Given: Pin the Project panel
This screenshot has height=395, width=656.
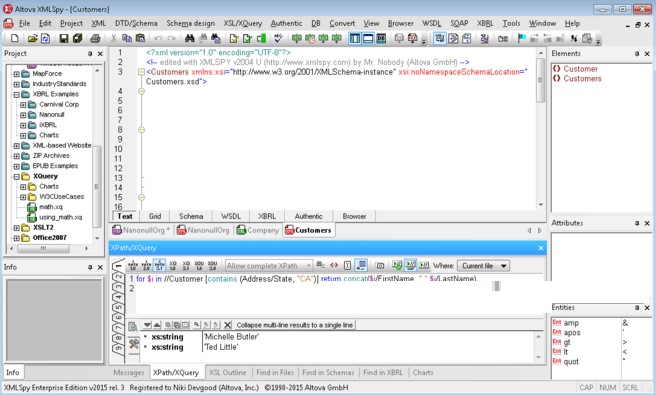Looking at the screenshot, I should [x=90, y=54].
